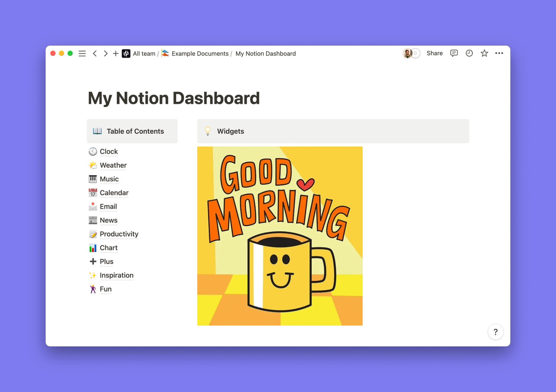The height and width of the screenshot is (392, 556).
Task: Open Example Documents breadcrumb
Action: coord(200,53)
